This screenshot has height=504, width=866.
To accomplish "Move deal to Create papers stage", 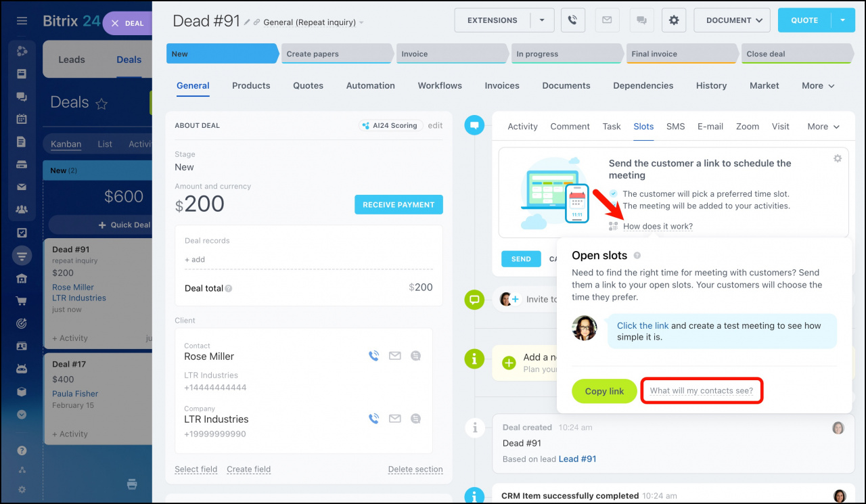I will 338,54.
